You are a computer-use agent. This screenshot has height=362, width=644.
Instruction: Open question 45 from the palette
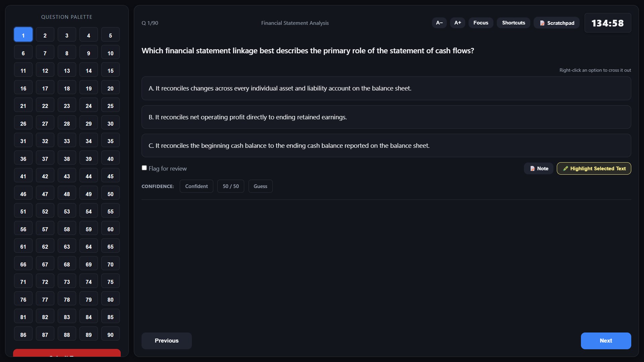click(x=110, y=176)
